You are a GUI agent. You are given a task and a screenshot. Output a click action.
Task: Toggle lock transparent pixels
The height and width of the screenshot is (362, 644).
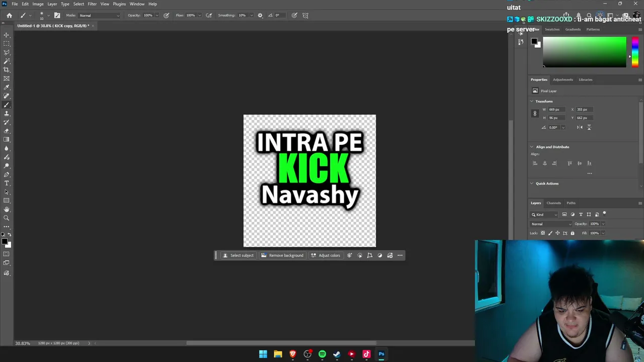click(x=543, y=233)
